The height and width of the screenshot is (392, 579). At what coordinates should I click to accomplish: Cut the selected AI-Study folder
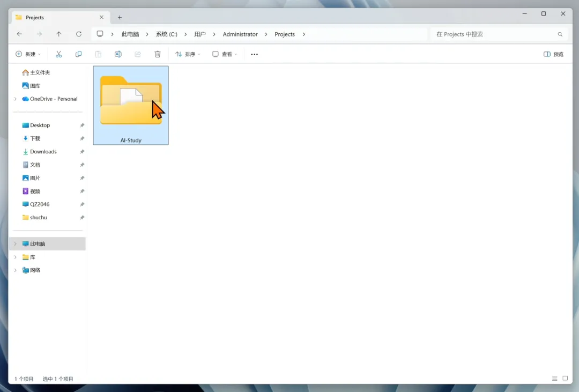pyautogui.click(x=59, y=54)
